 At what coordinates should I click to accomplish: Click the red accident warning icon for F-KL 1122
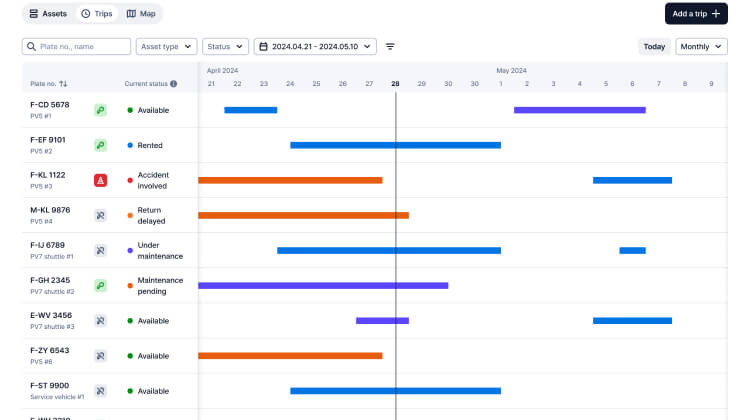100,180
